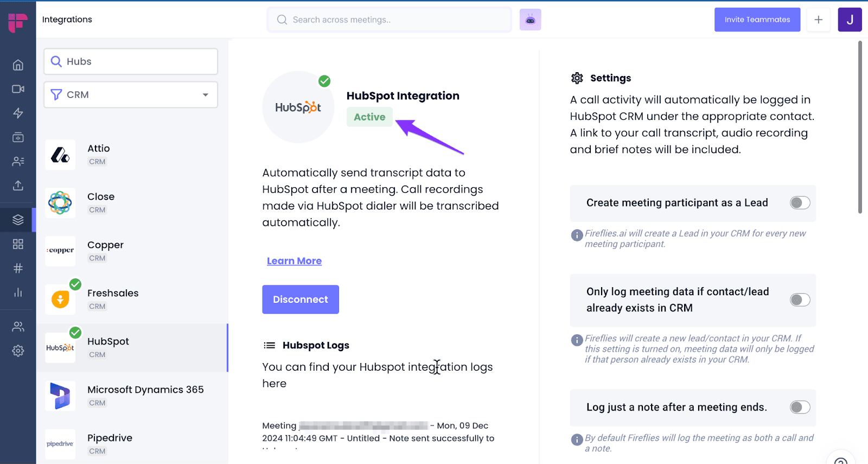
Task: Open the Meetings video camera icon
Action: tap(18, 89)
